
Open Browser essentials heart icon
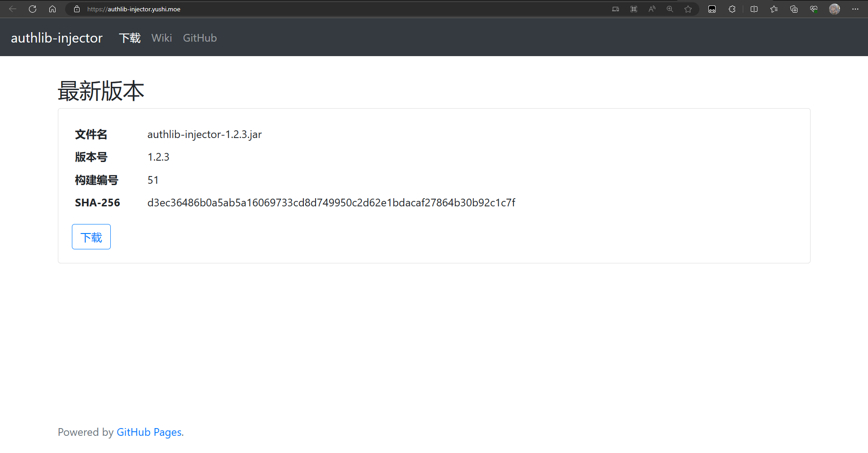(x=814, y=9)
